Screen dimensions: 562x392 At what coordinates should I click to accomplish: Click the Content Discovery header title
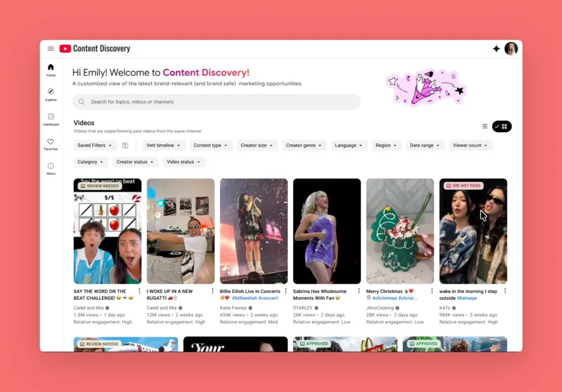coord(101,48)
